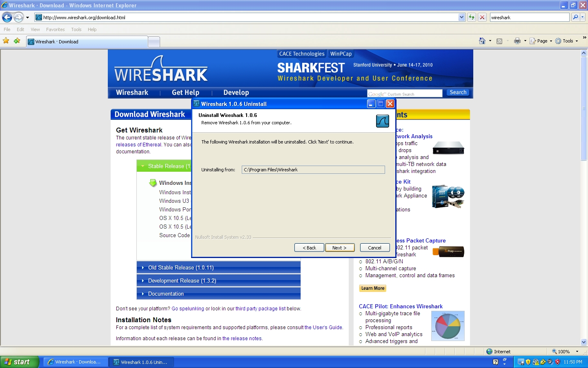Click the uninstall dialog title bar icon
The image size is (588, 368).
click(196, 103)
